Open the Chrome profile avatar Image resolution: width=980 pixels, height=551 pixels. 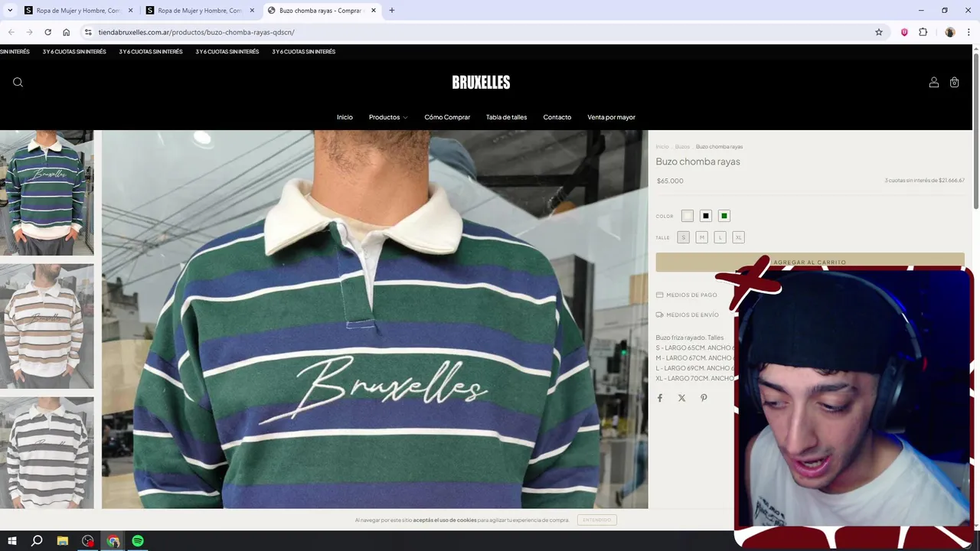click(950, 32)
